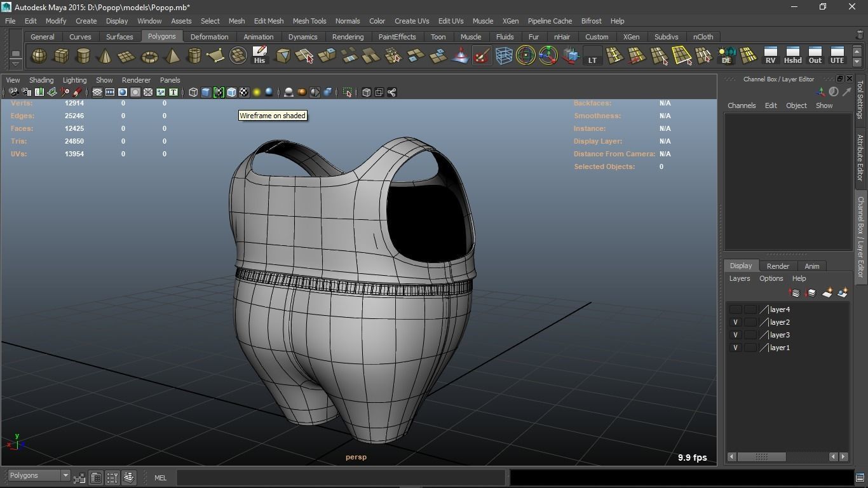
Task: Select the lattice deformer shelf icon
Action: (x=504, y=56)
